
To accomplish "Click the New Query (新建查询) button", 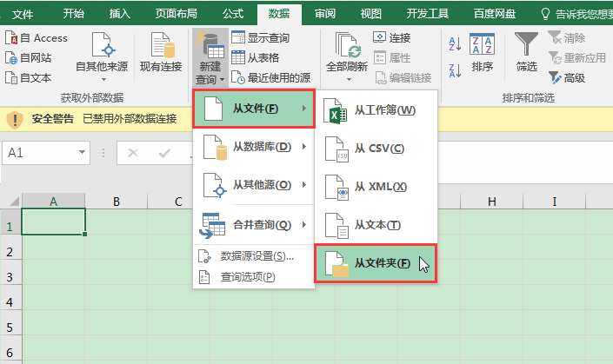I will coord(210,57).
